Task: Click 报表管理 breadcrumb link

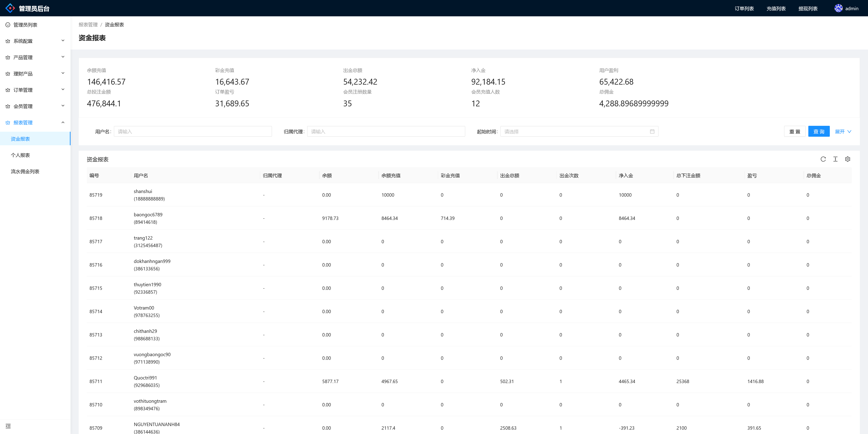Action: [x=88, y=25]
